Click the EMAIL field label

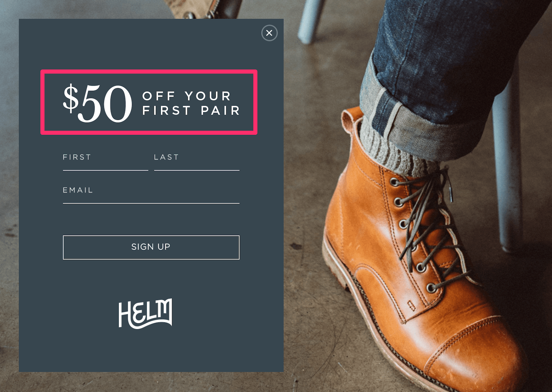click(x=78, y=190)
